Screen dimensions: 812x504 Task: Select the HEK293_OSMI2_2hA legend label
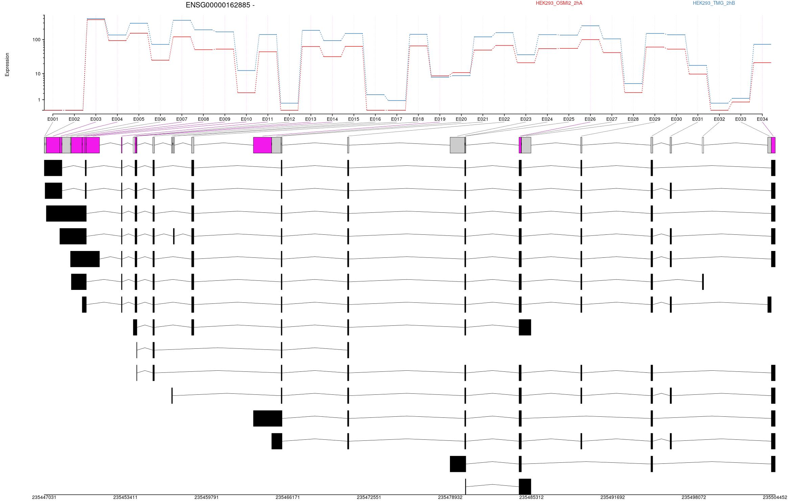pyautogui.click(x=559, y=3)
